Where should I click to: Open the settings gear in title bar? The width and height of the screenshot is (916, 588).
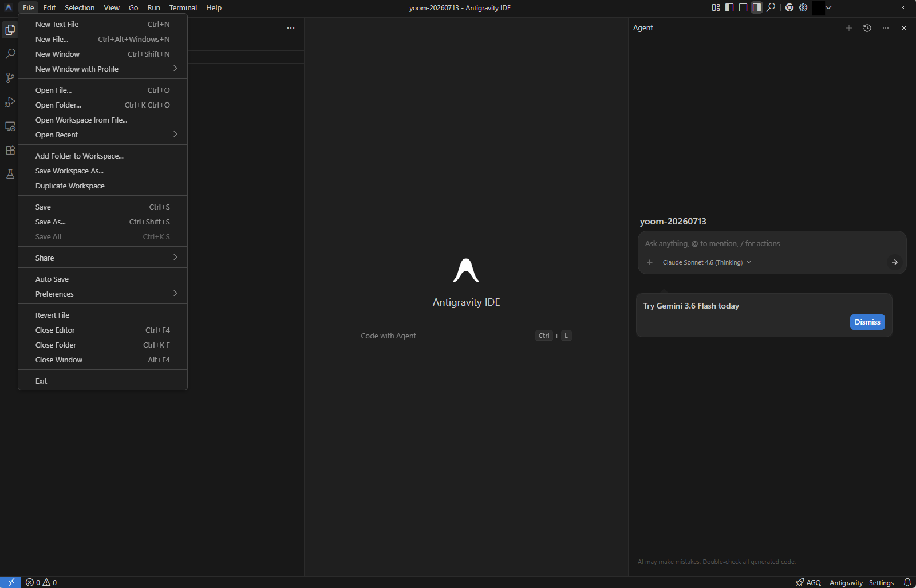(803, 7)
